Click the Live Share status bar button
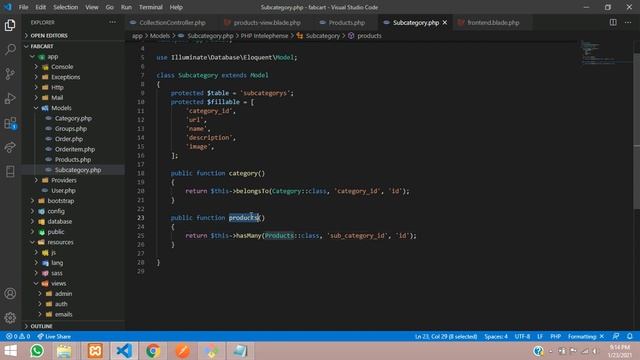This screenshot has width=640, height=360. click(x=54, y=336)
